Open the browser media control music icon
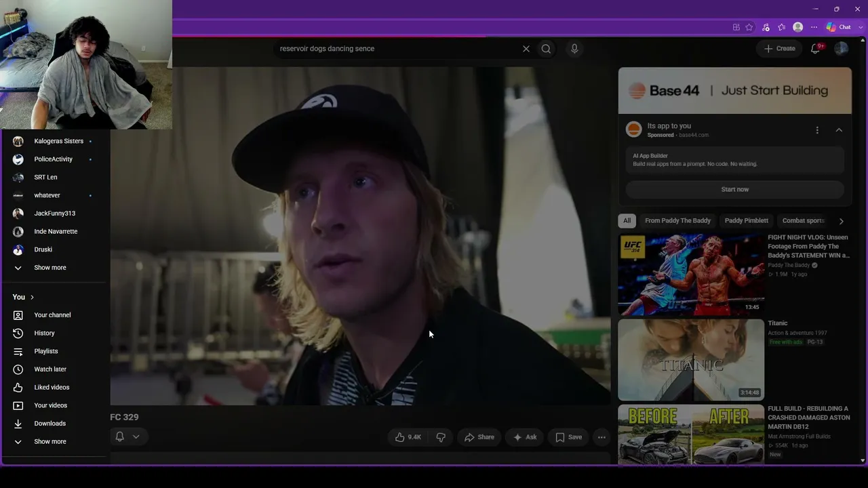868x488 pixels. coord(766,27)
